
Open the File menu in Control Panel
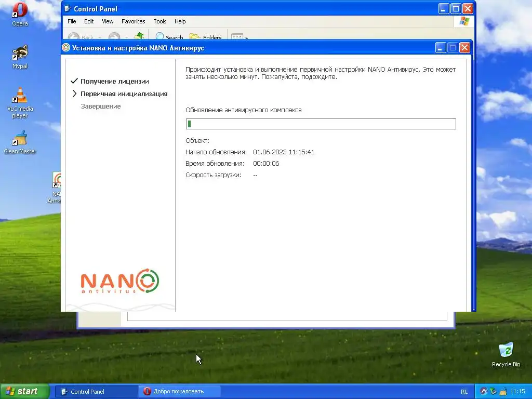click(x=72, y=21)
